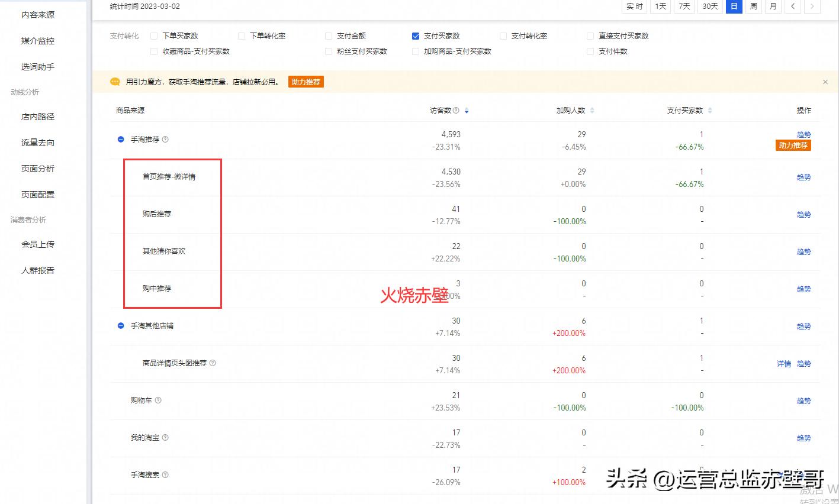Click the help icon next to 手淘推荐
This screenshot has width=839, height=504.
pyautogui.click(x=165, y=140)
